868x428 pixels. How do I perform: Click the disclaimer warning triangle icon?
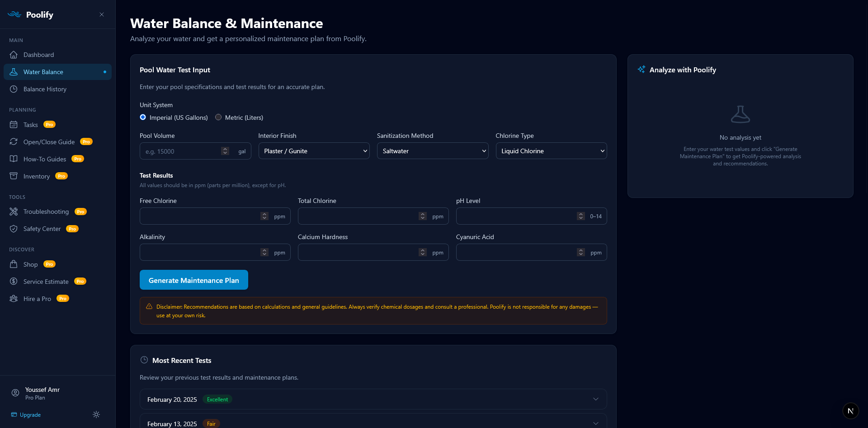coord(149,306)
